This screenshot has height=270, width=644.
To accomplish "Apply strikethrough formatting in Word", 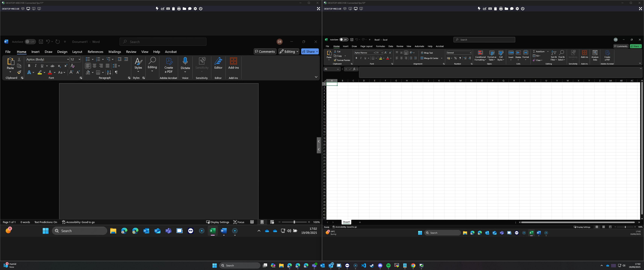I will point(52,66).
